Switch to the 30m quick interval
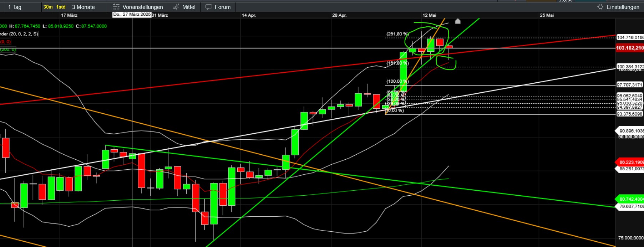644x247 pixels. (48, 7)
